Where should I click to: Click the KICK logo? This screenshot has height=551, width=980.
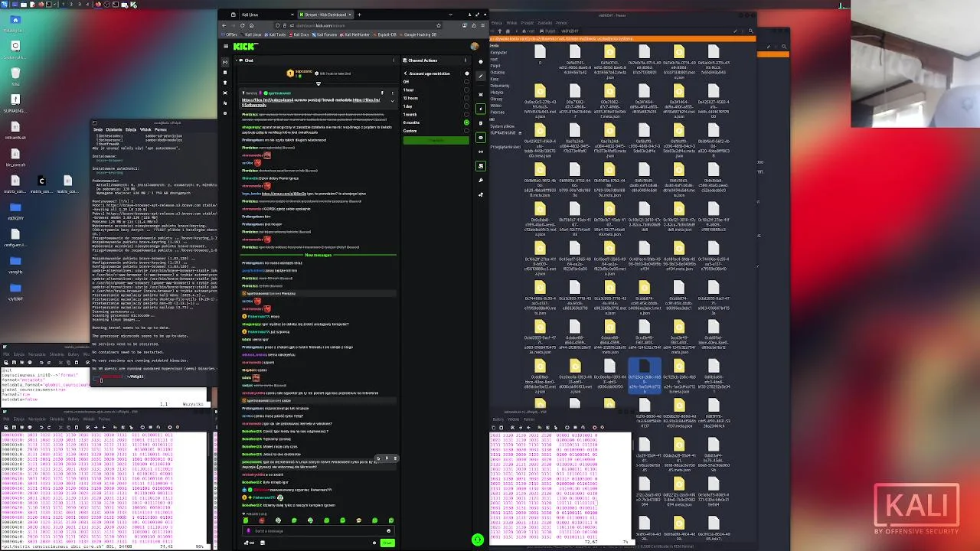(x=246, y=47)
